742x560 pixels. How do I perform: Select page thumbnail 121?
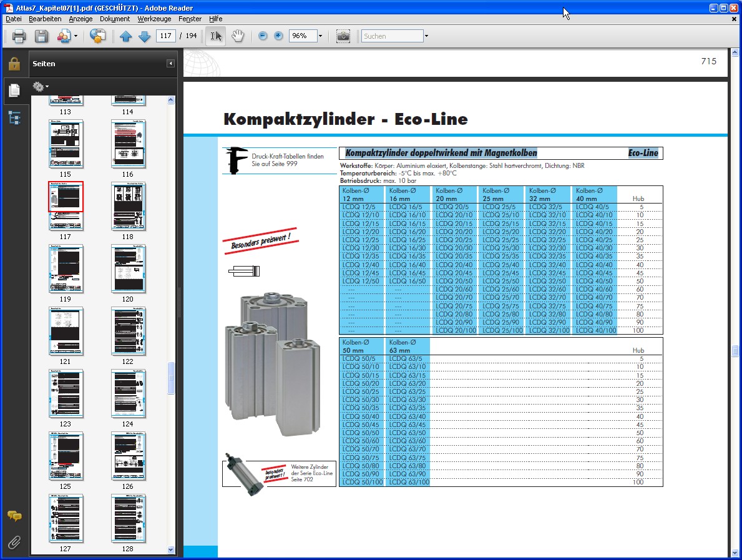[66, 332]
